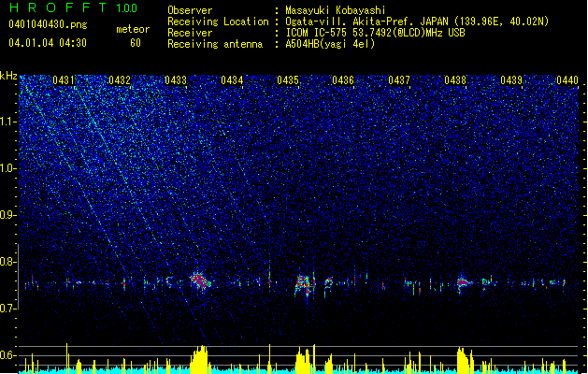Click the 1.0 kHz axis label
The width and height of the screenshot is (588, 374).
click(x=7, y=168)
